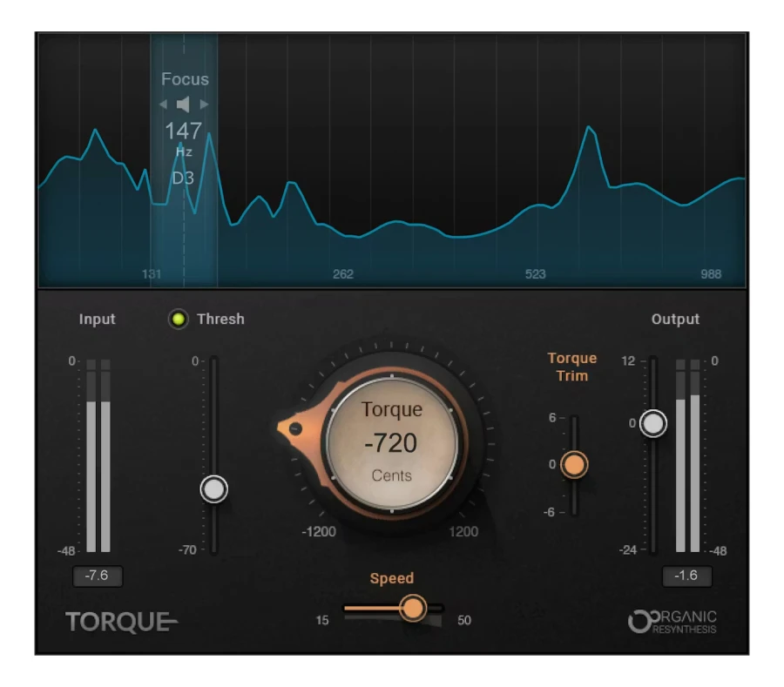The image size is (784, 687).
Task: Click the 988 frequency axis label
Action: click(x=711, y=273)
